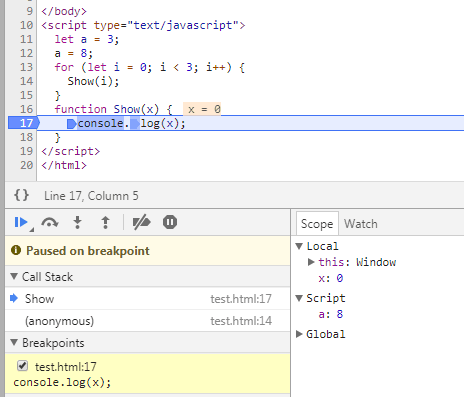Expand the this: Window object
464x397 pixels.
pos(311,262)
